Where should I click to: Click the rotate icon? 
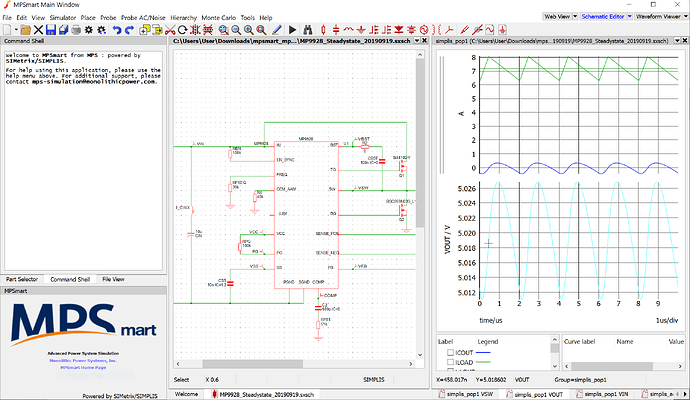[x=182, y=29]
